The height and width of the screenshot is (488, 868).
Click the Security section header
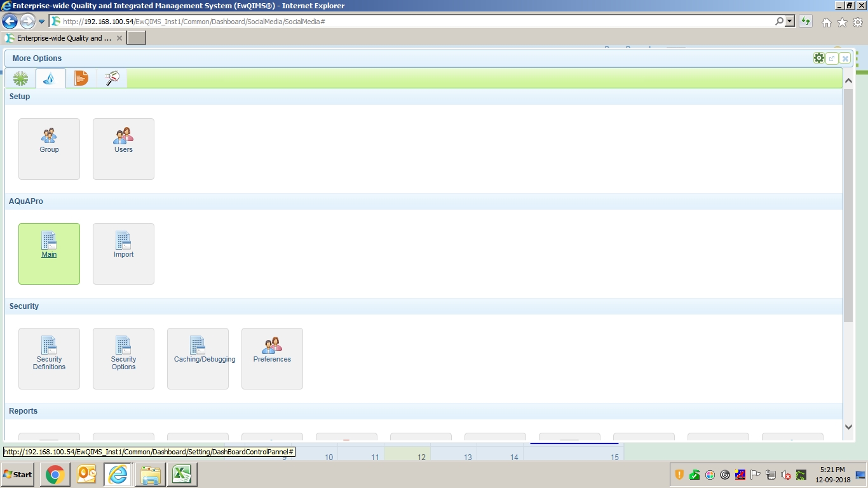[424, 306]
